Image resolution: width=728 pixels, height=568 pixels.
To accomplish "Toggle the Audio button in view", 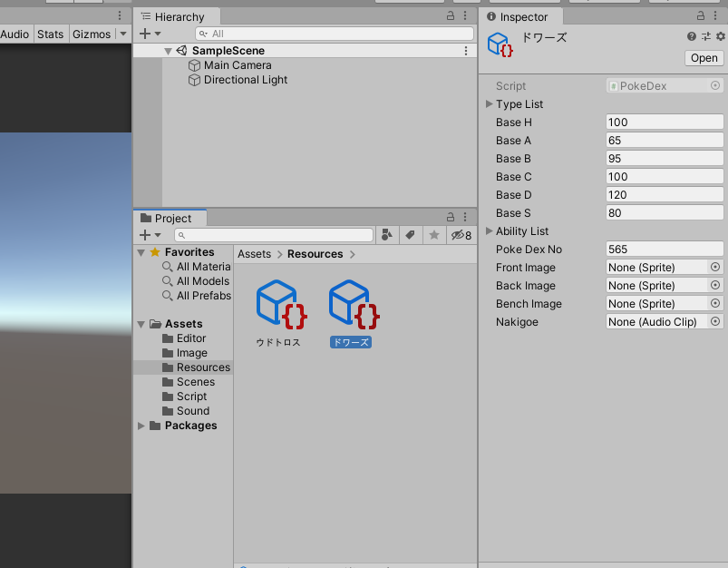I will click(15, 34).
